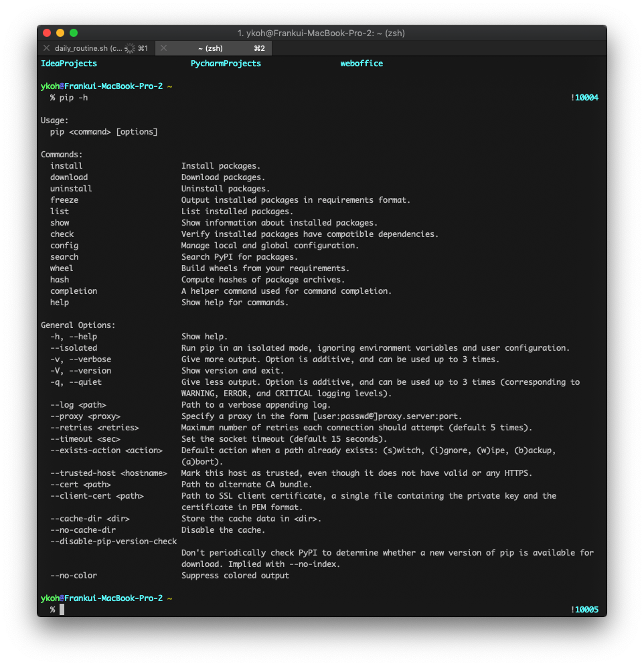Viewport: 644px width, 666px height.
Task: Click the !10005 history number
Action: pyautogui.click(x=584, y=610)
